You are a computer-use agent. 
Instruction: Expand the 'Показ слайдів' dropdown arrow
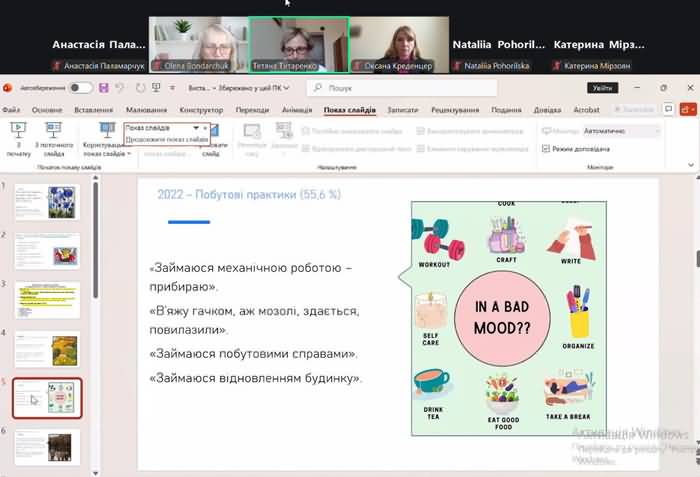click(196, 128)
